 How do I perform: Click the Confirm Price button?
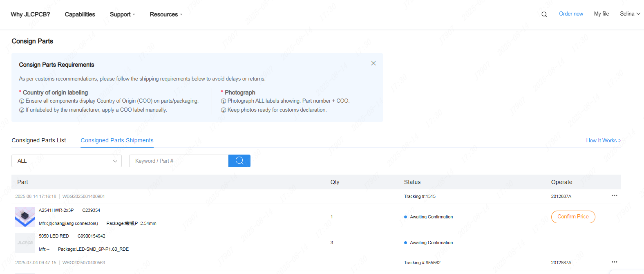(573, 217)
